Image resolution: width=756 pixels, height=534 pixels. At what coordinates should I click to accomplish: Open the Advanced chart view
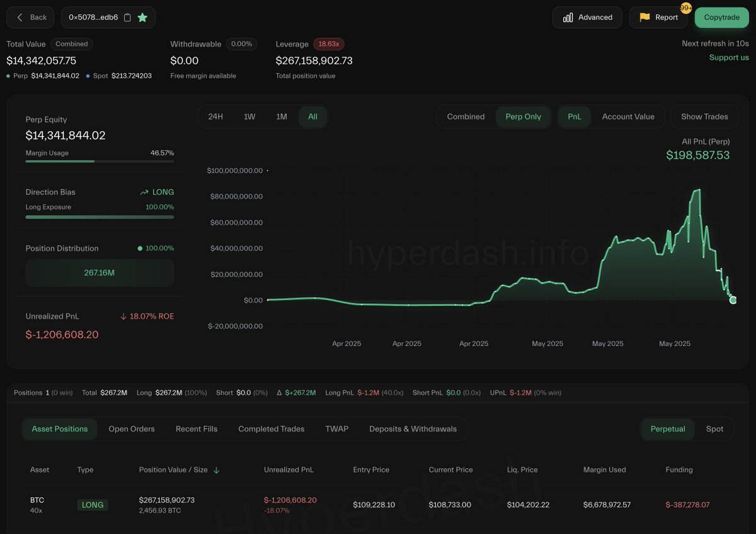tap(587, 18)
